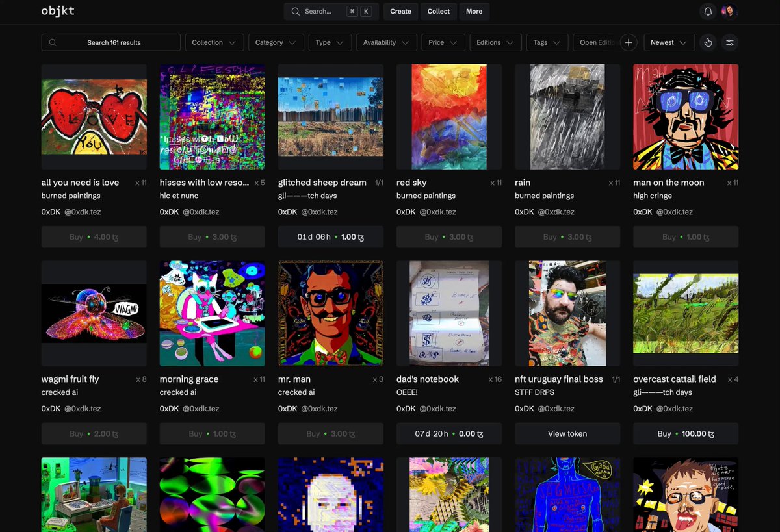The width and height of the screenshot is (780, 532).
Task: Open the notifications bell
Action: (708, 11)
